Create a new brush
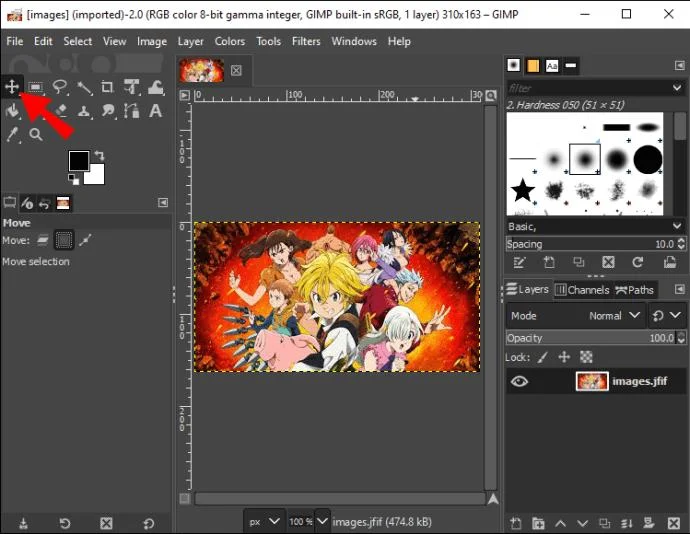 (x=549, y=263)
